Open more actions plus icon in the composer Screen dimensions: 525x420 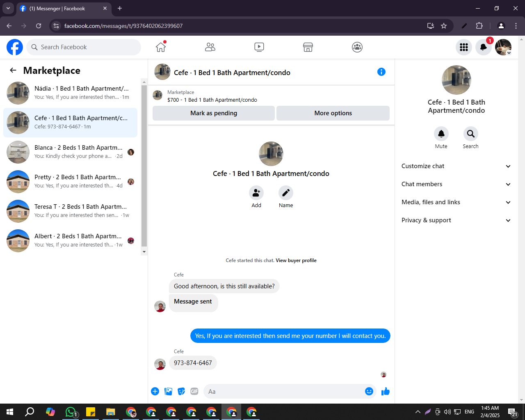pyautogui.click(x=155, y=391)
